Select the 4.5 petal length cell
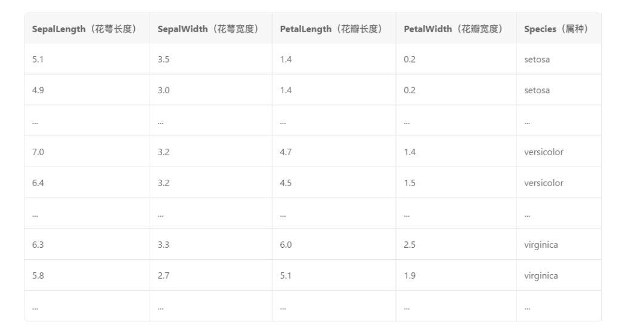 [x=286, y=183]
